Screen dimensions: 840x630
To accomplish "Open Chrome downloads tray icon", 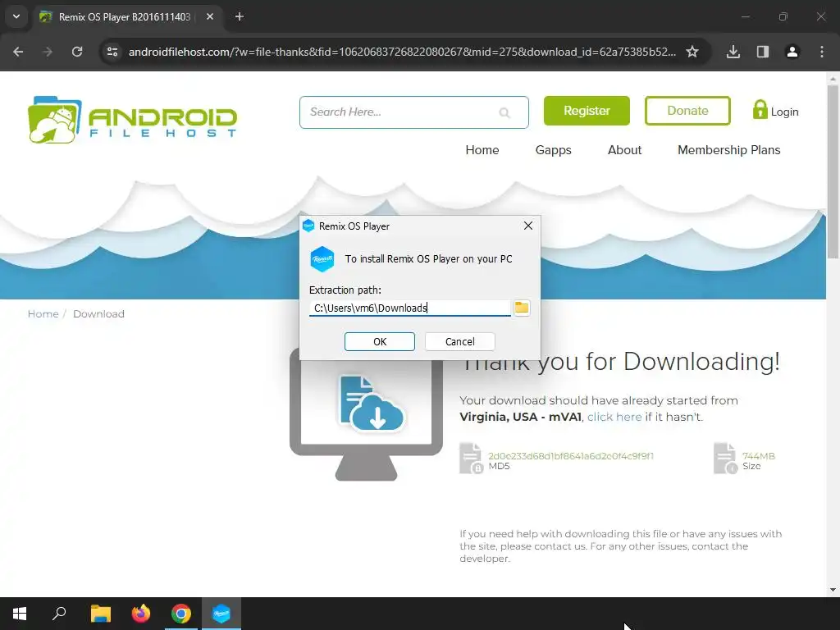I will coord(733,52).
